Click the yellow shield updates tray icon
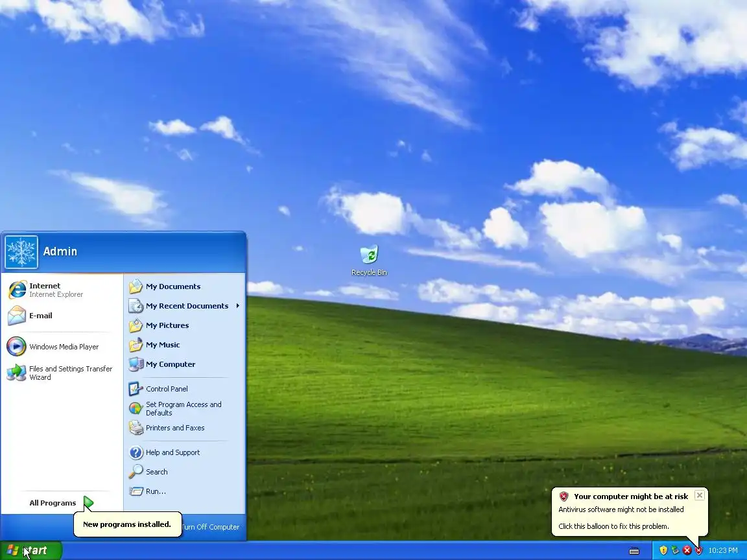This screenshot has height=560, width=747. tap(663, 550)
